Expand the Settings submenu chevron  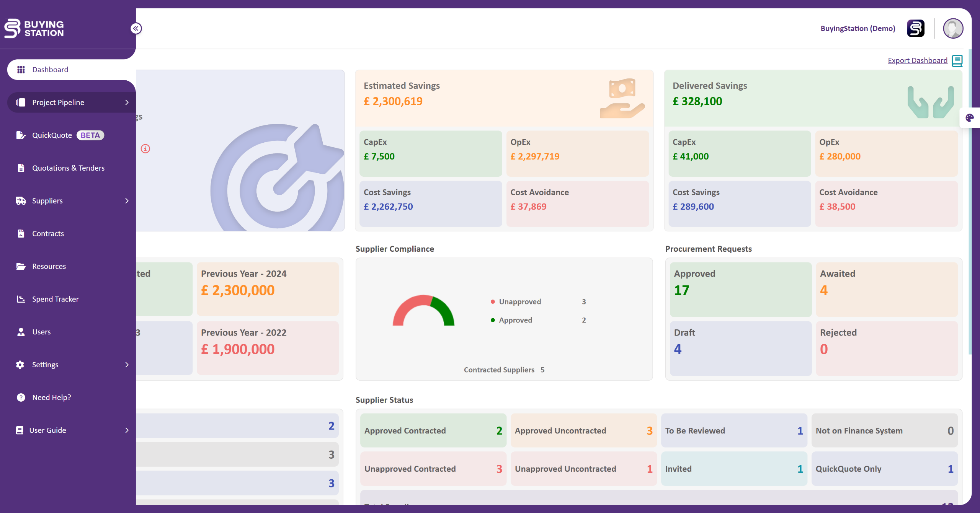click(x=127, y=365)
